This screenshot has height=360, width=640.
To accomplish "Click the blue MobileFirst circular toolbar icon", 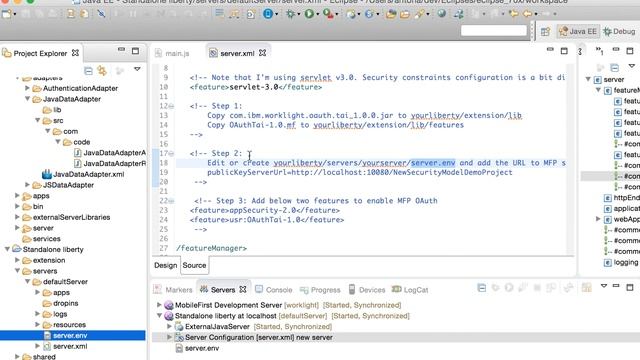I will coord(268,14).
